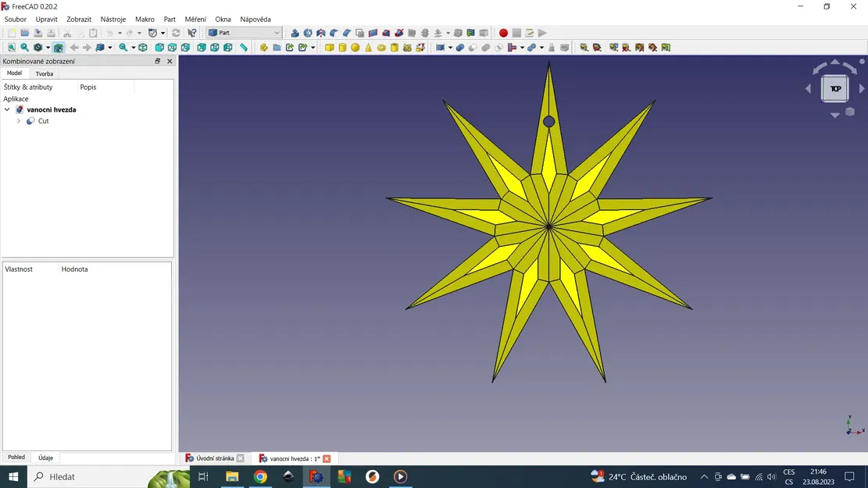The height and width of the screenshot is (488, 868).
Task: Refresh the active document
Action: (x=176, y=33)
